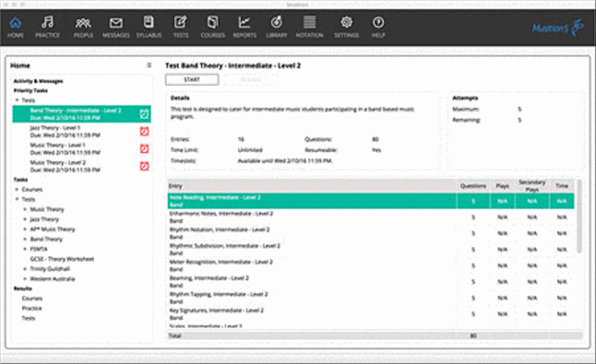Open the Home panel menu icon
The width and height of the screenshot is (596, 364).
coord(149,66)
